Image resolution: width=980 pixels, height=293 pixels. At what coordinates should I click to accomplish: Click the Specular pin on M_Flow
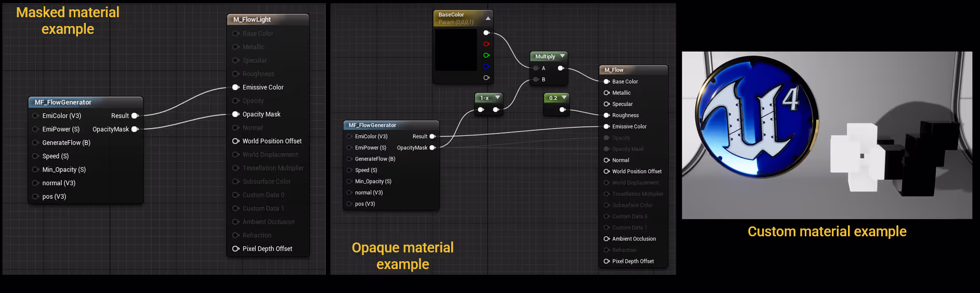click(x=607, y=104)
